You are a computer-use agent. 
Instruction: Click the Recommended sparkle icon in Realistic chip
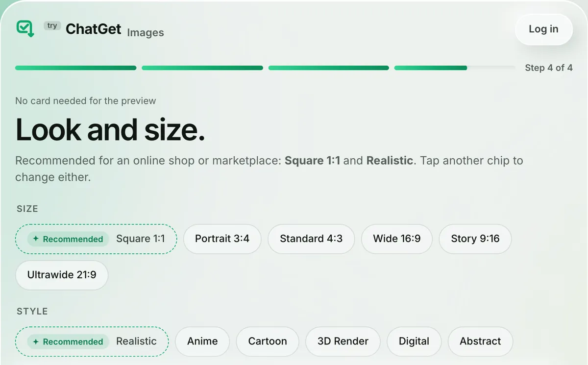click(36, 341)
